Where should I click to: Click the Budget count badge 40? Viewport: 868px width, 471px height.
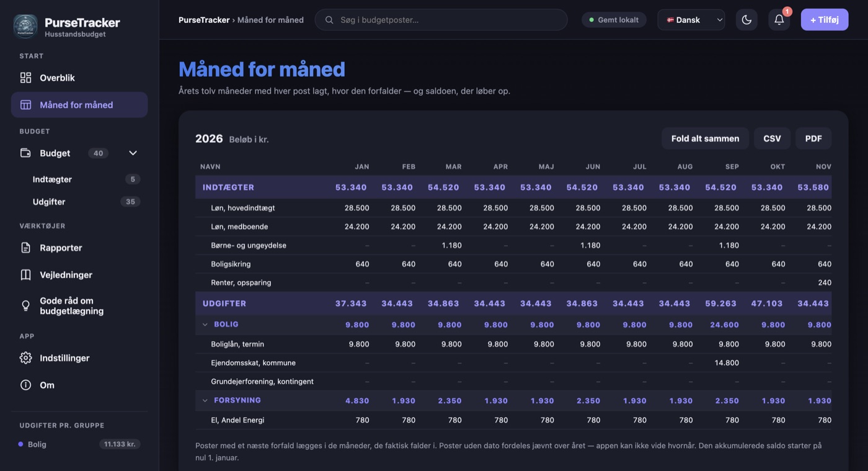point(98,153)
